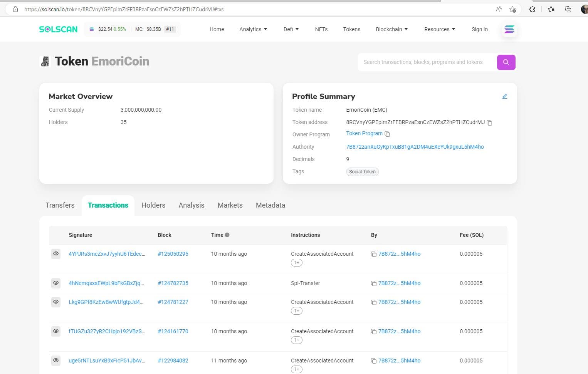Expand 1+ instructions for block #125050295
This screenshot has width=588, height=374.
pos(296,263)
